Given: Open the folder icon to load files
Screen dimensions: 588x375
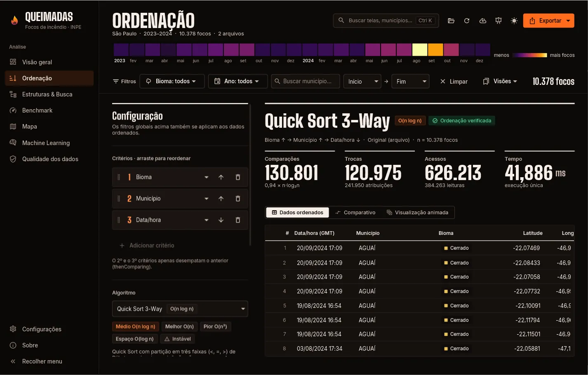Looking at the screenshot, I should point(451,21).
